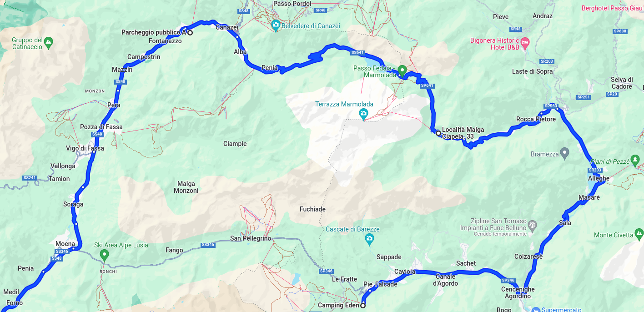Select the Ski Area Alpe Lusia pin
This screenshot has height=312, width=644.
[105, 255]
